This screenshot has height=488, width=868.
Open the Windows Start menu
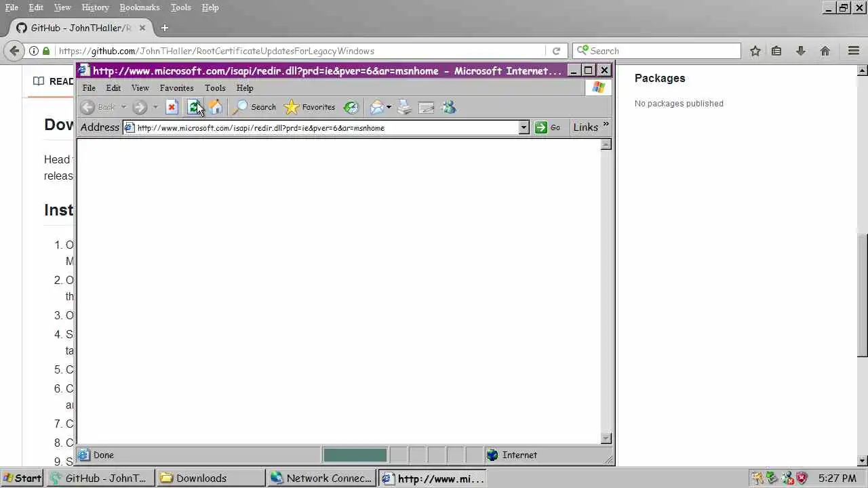pos(22,478)
